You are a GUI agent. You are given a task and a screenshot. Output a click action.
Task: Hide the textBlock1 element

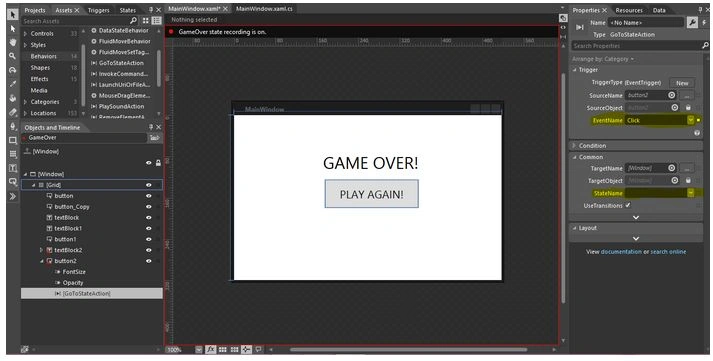click(x=149, y=229)
